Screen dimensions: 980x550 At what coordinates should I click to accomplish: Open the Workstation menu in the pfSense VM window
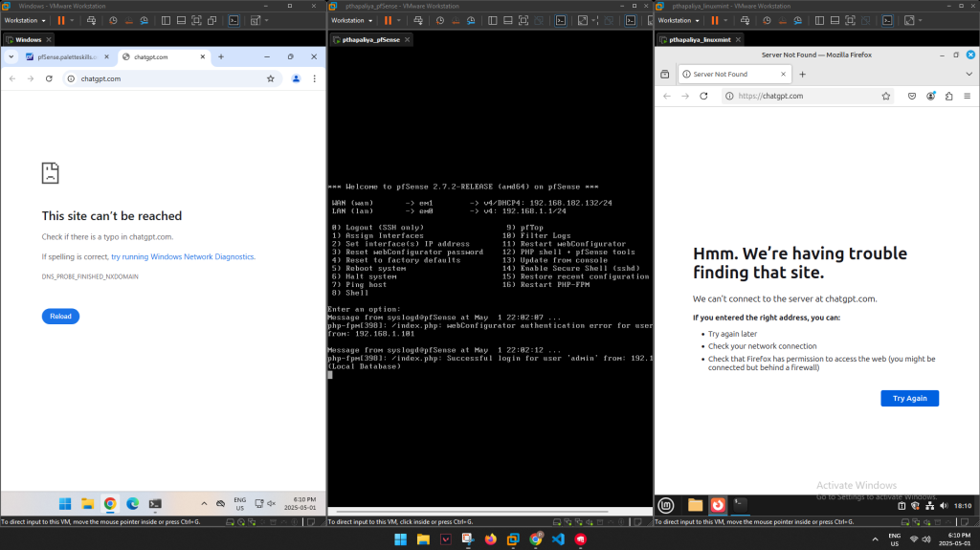pos(352,21)
